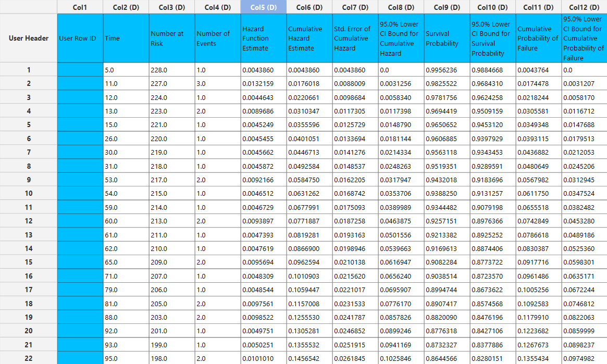The width and height of the screenshot is (607, 364).
Task: Select row number 1 header
Action: point(29,70)
